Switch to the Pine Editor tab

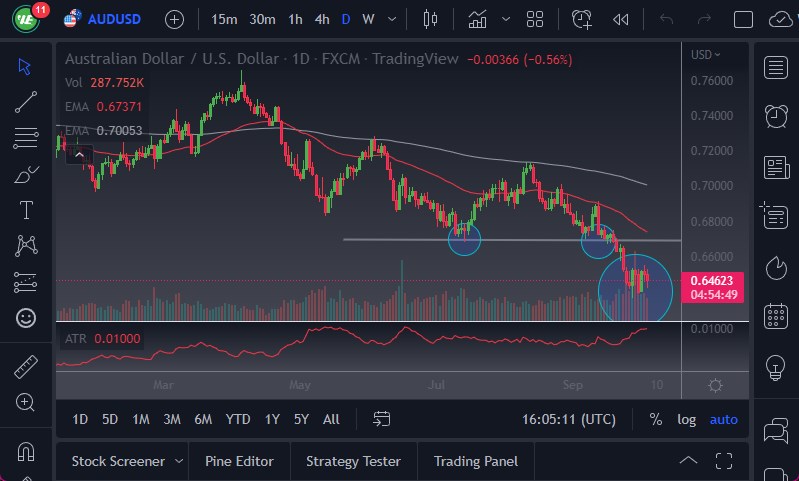click(239, 461)
